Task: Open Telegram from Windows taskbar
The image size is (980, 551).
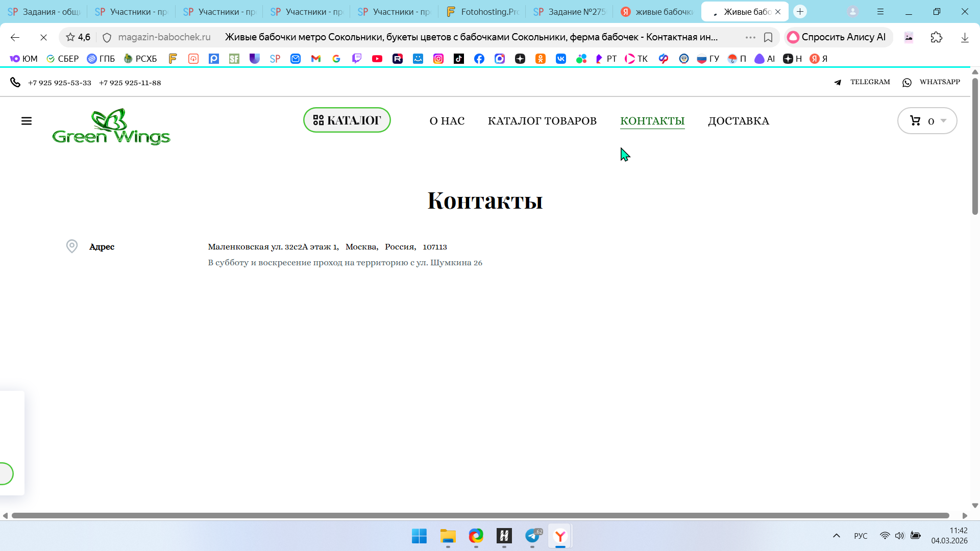Action: 532,536
